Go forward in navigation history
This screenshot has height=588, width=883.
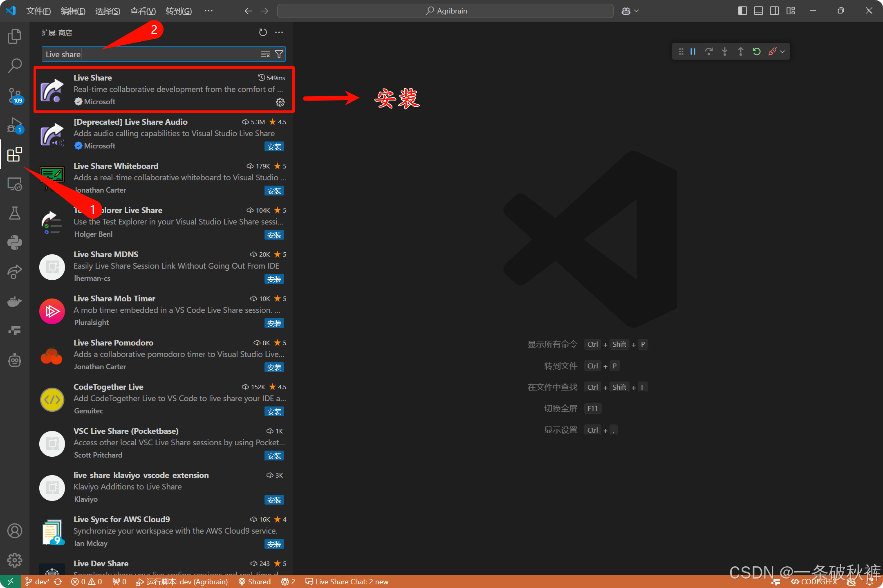point(264,11)
